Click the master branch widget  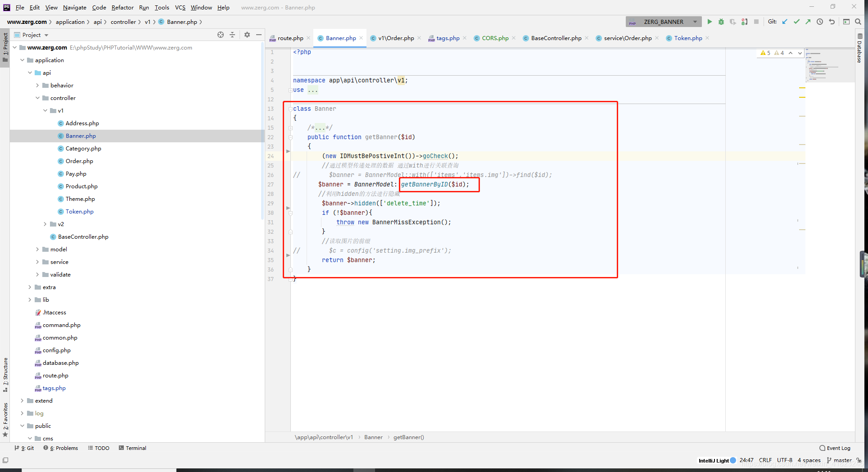coord(840,460)
